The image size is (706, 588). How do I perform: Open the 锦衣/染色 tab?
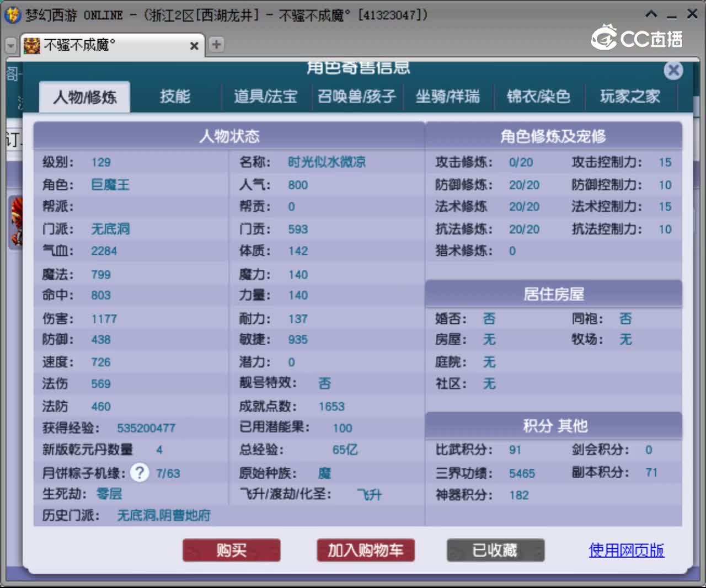pos(538,97)
